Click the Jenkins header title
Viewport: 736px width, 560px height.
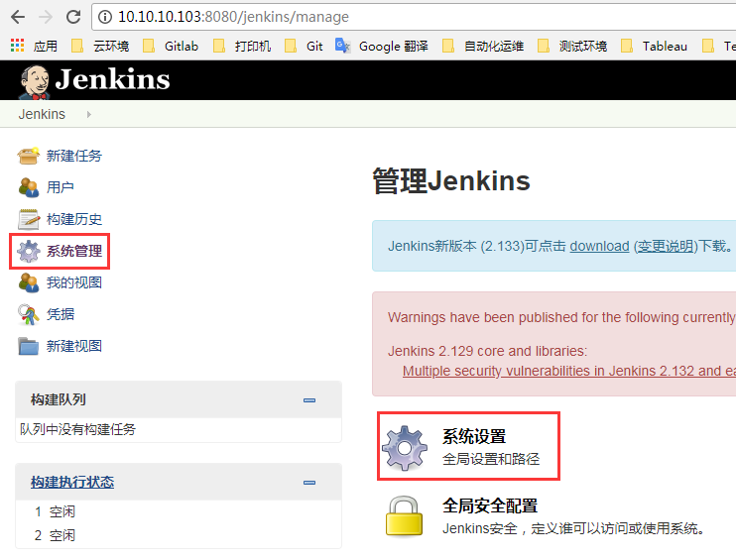coord(113,79)
